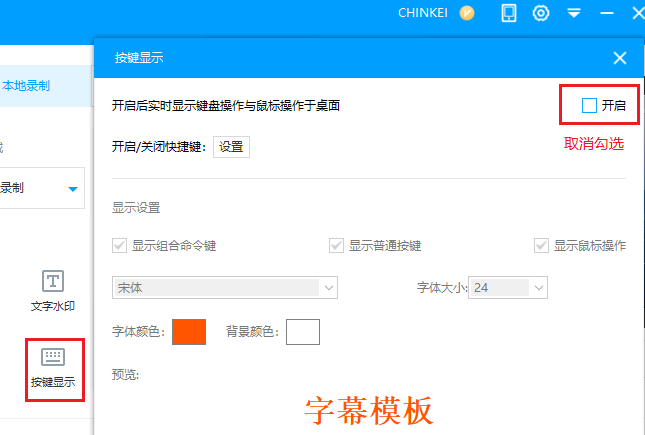Open the font size 24 dropdown
Screen dimensions: 645x435
(509, 288)
